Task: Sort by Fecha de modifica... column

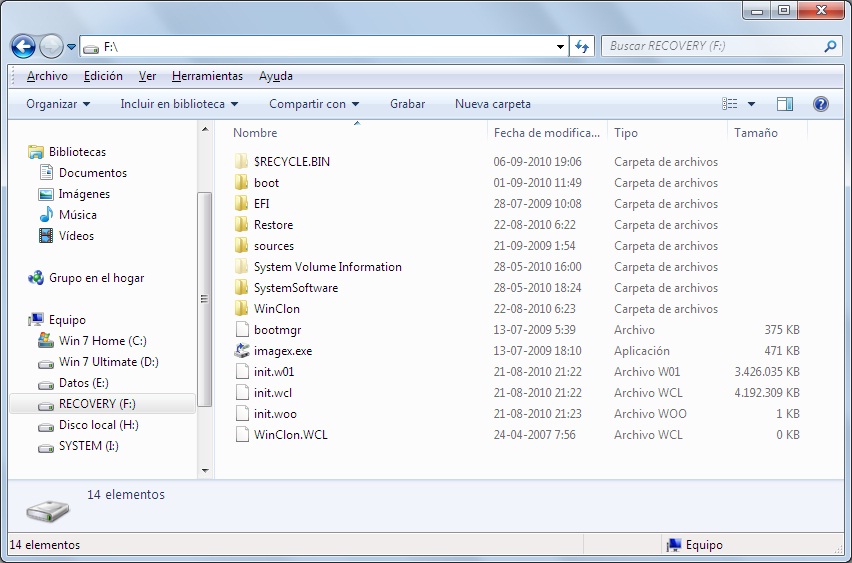Action: [547, 133]
